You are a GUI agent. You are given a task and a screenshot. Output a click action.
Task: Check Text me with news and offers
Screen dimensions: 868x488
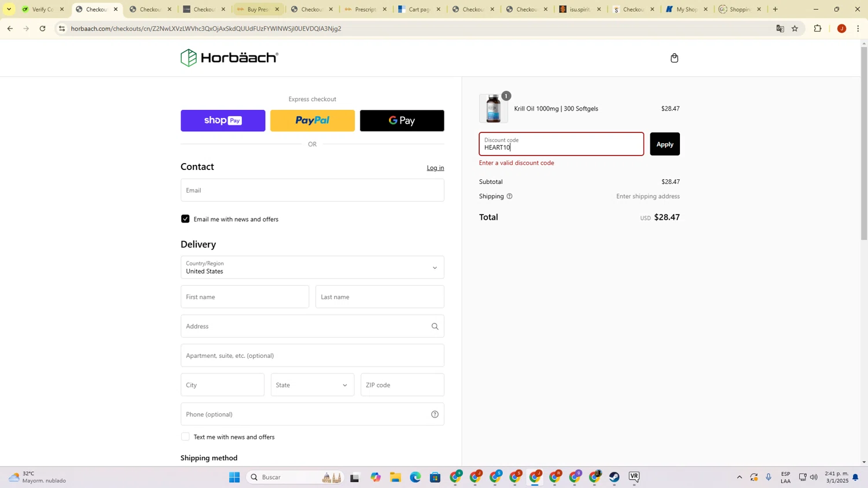click(x=185, y=437)
